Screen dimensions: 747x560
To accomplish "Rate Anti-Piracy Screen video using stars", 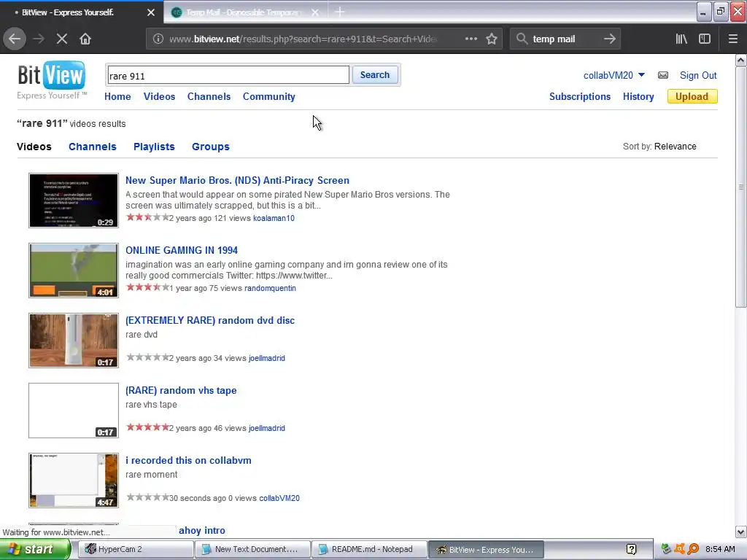I will (147, 217).
